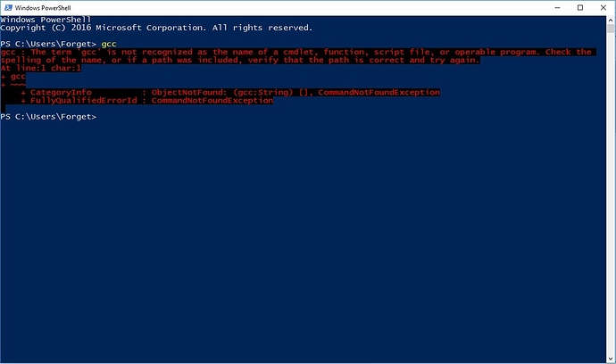Minimize the Windows PowerShell window
The width and height of the screenshot is (616, 364).
point(557,7)
